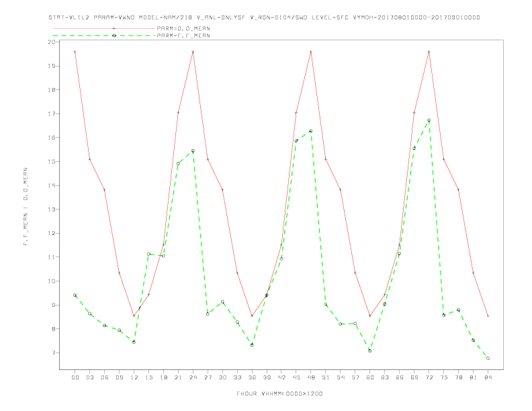Image resolution: width=532 pixels, height=411 pixels.
Task: Click x-axis tick label 42
Action: (x=281, y=377)
